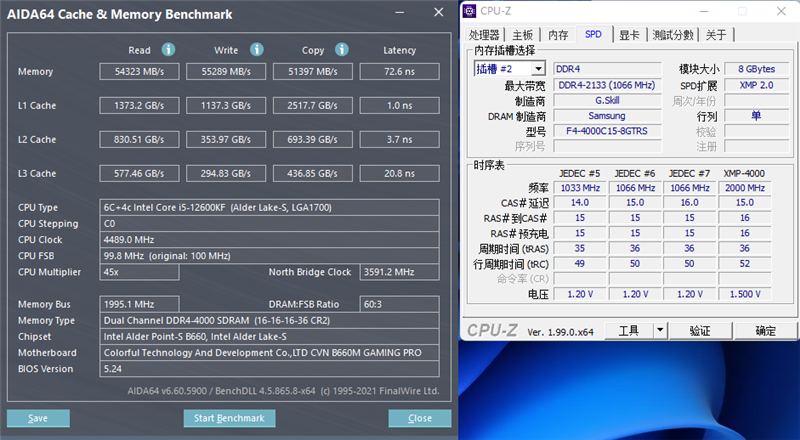Click part number F4-4000C15-8GTRS
This screenshot has height=440, width=800.
pyautogui.click(x=607, y=131)
